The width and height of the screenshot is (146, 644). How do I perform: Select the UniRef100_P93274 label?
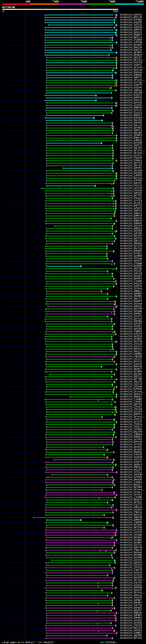[131, 186]
